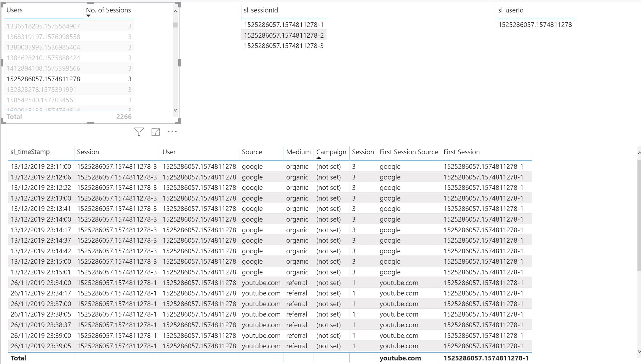Click google source at 13/12/2019 23:14:42
The image size is (641, 364).
click(x=252, y=251)
